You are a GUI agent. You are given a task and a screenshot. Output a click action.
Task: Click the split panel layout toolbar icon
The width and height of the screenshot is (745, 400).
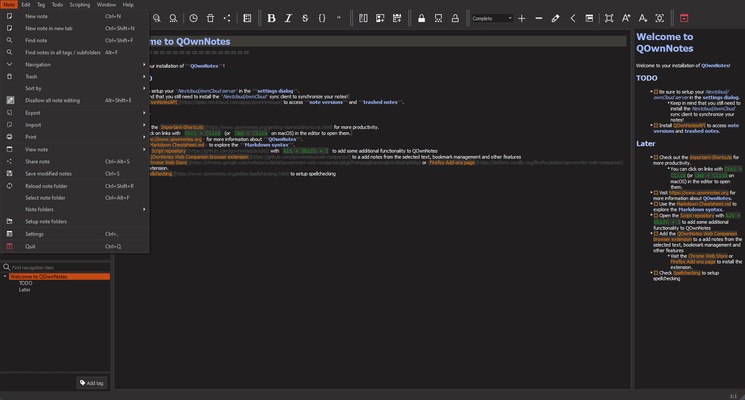[363, 18]
